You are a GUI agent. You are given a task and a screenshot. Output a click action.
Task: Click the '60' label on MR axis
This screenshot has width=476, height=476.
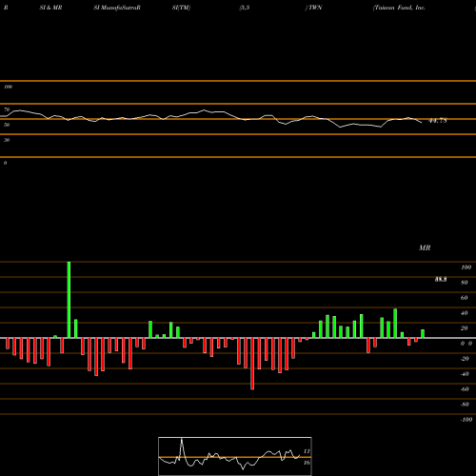pyautogui.click(x=465, y=298)
